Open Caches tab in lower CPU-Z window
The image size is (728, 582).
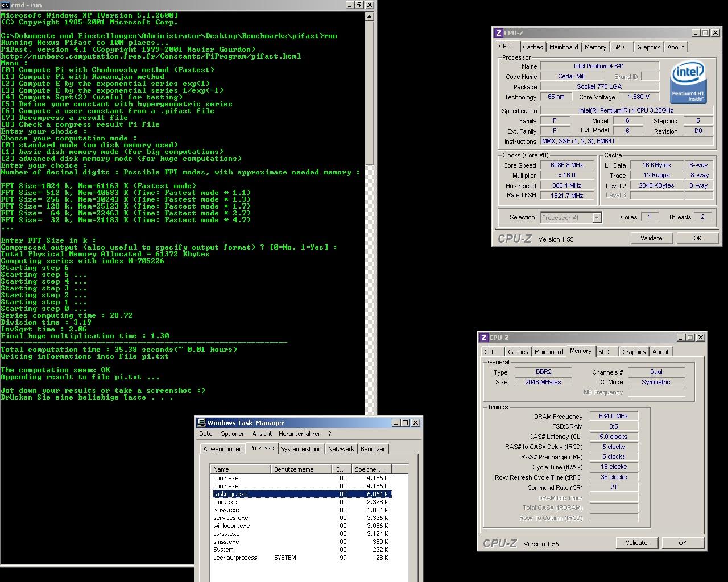[518, 352]
